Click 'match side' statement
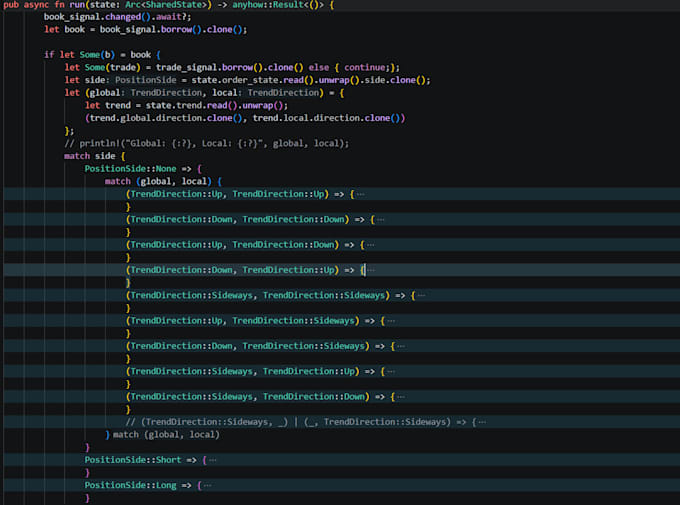This screenshot has height=505, width=680. (90, 156)
